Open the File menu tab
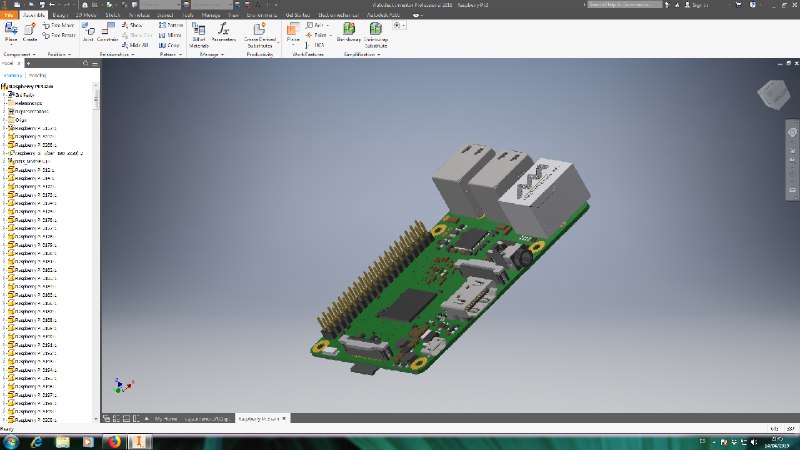 (9, 15)
